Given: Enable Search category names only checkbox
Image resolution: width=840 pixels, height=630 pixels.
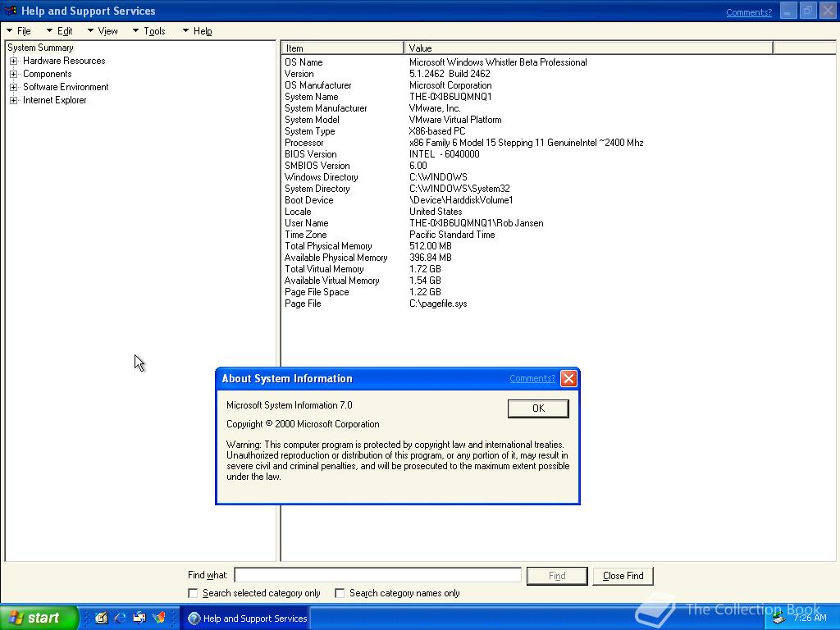Looking at the screenshot, I should click(340, 593).
